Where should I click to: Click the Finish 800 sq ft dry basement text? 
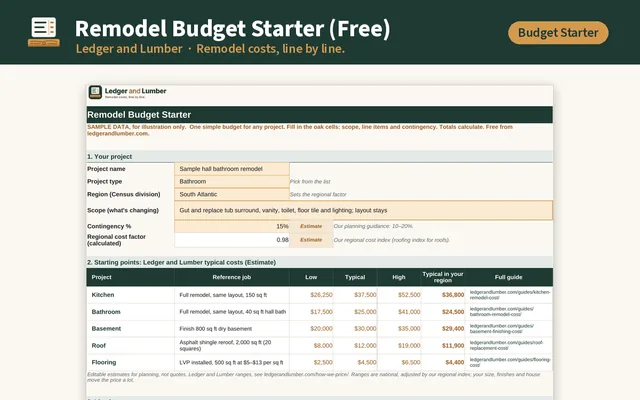click(216, 329)
